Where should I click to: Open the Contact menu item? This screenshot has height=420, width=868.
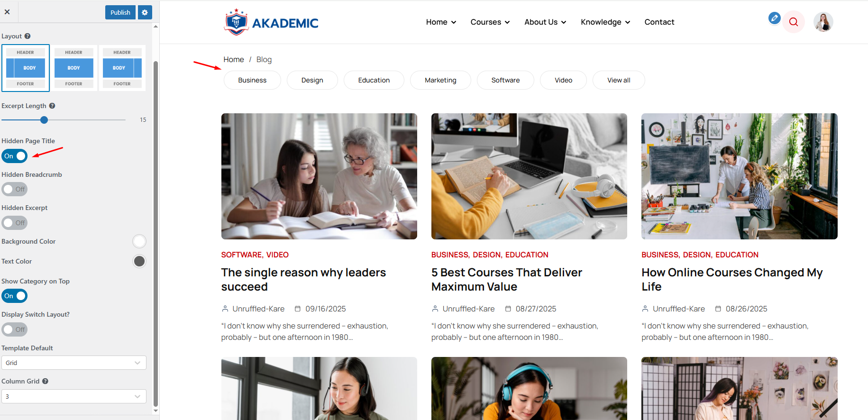pyautogui.click(x=659, y=22)
